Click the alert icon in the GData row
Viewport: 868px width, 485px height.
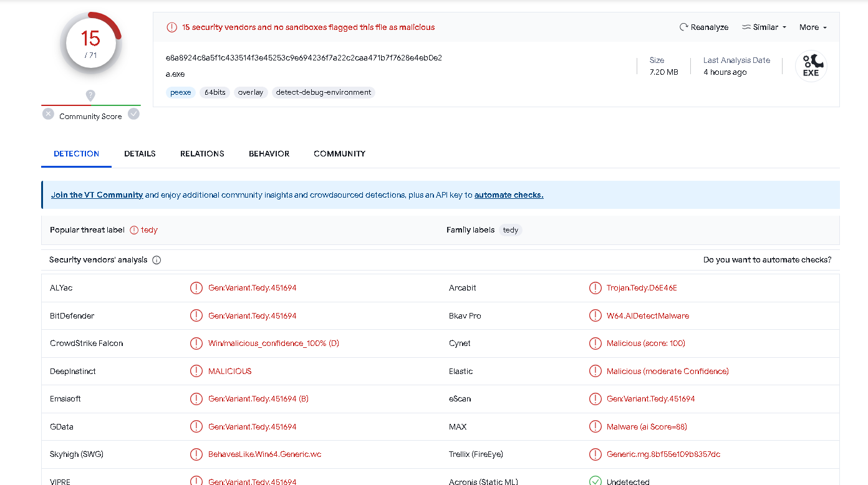click(x=196, y=426)
